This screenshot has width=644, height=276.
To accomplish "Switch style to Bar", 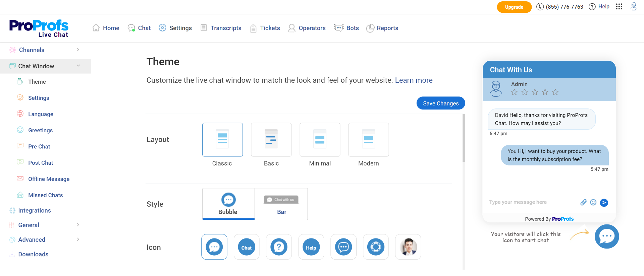I will 281,204.
